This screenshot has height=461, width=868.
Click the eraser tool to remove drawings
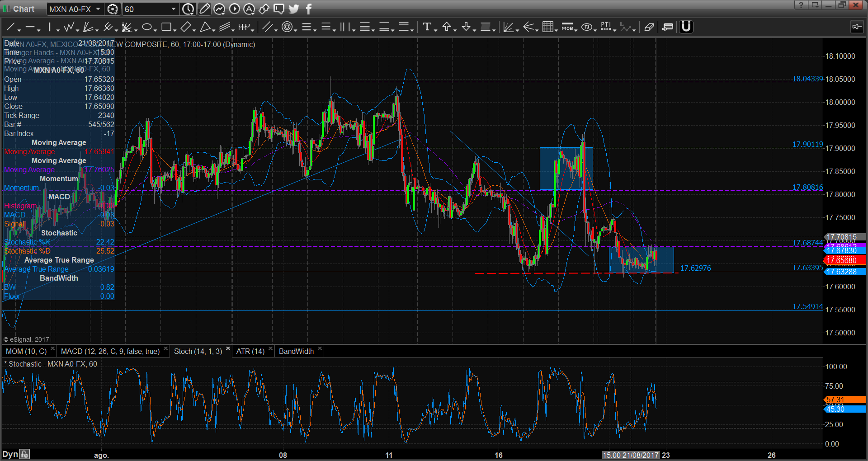649,27
